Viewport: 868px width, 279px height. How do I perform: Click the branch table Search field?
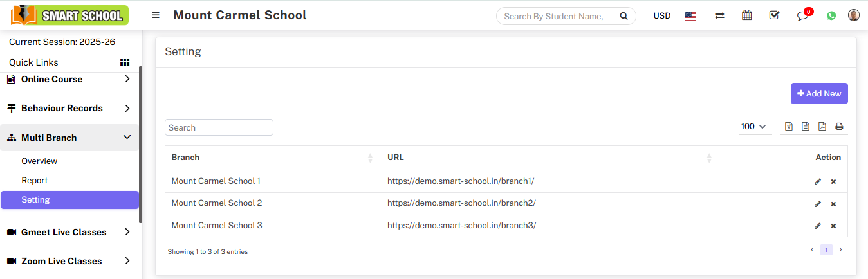tap(219, 127)
